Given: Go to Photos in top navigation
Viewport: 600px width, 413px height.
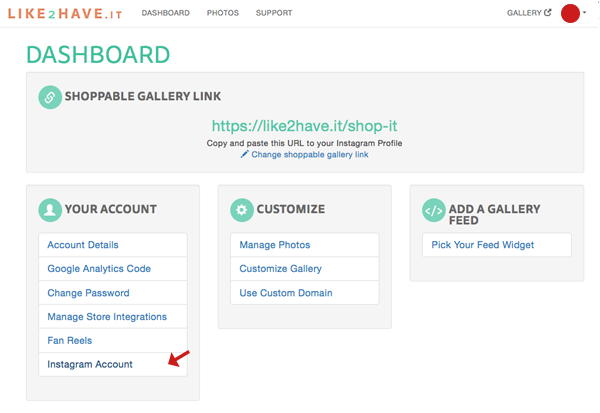Looking at the screenshot, I should point(223,13).
